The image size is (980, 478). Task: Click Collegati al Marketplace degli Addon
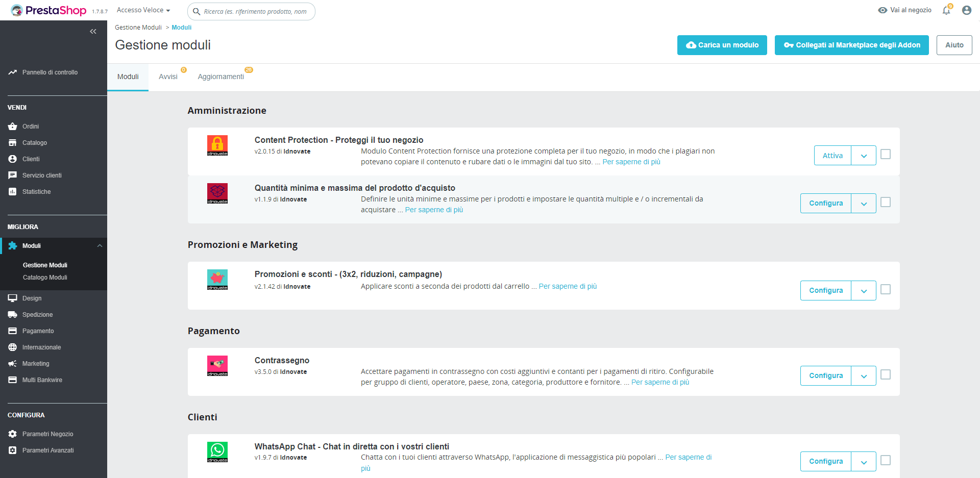[851, 45]
